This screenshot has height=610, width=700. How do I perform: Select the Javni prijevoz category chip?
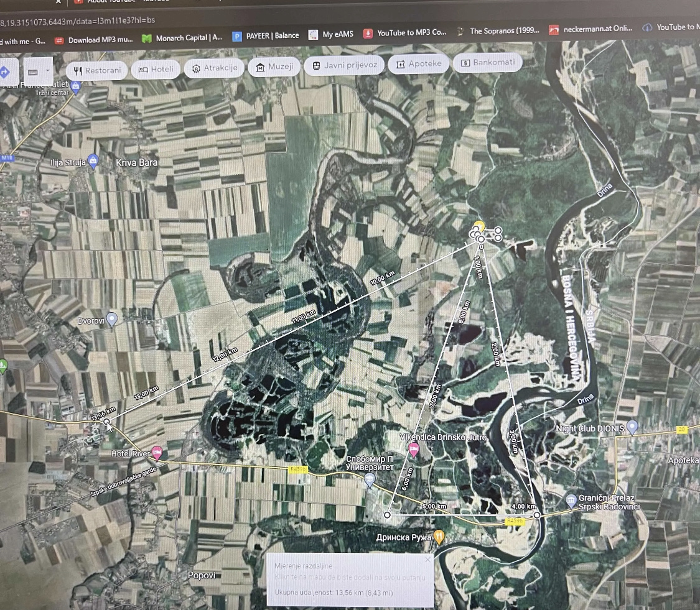tap(344, 65)
